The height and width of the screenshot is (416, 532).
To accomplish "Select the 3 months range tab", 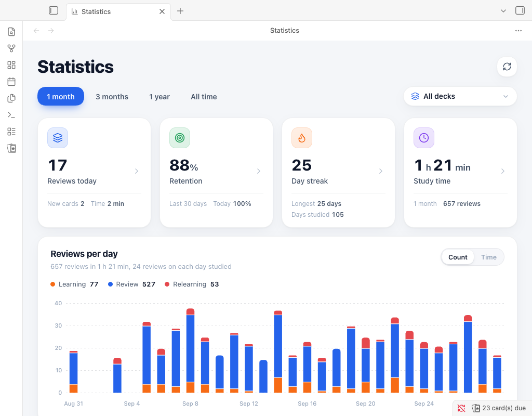I will point(112,96).
